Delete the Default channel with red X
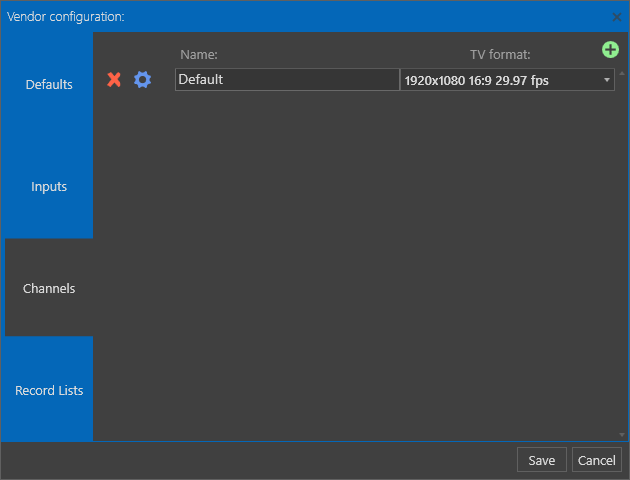This screenshot has width=630, height=480. (x=114, y=80)
